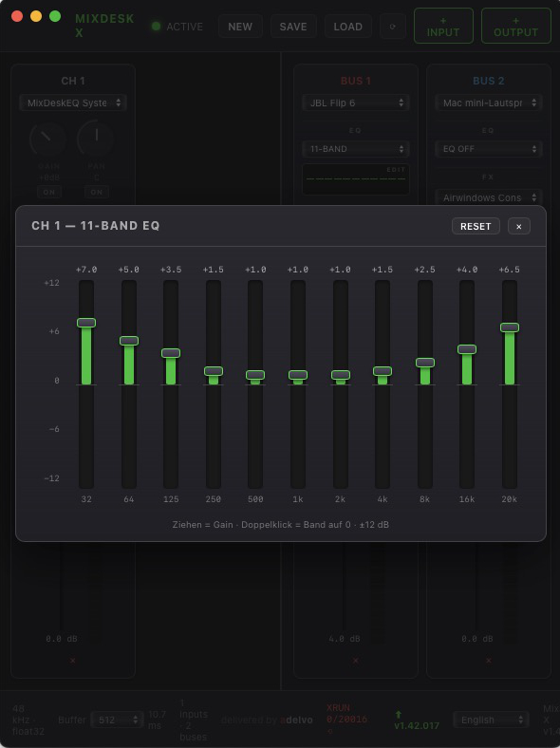Click the −6 scale label
Viewport: 560px width, 748px height.
[54, 429]
